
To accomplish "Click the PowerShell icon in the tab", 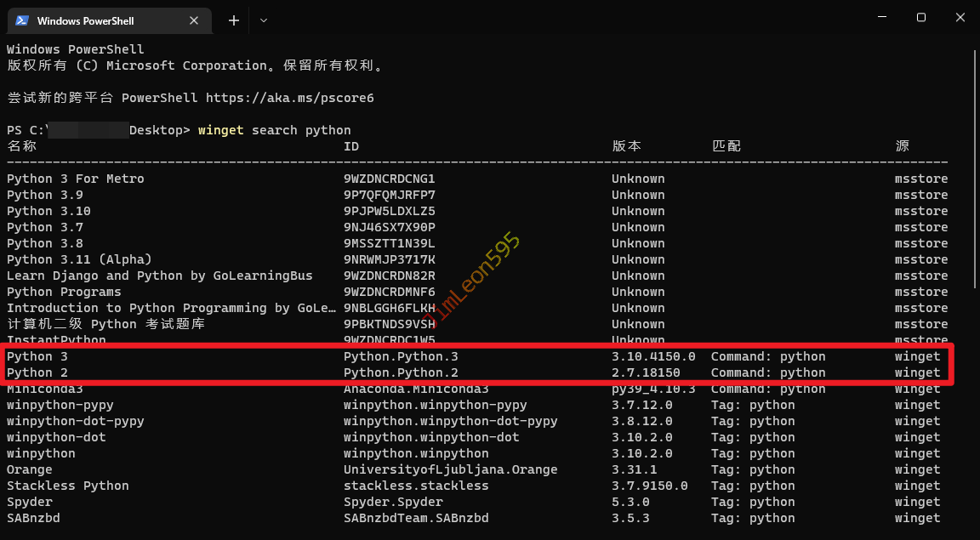I will [x=22, y=20].
